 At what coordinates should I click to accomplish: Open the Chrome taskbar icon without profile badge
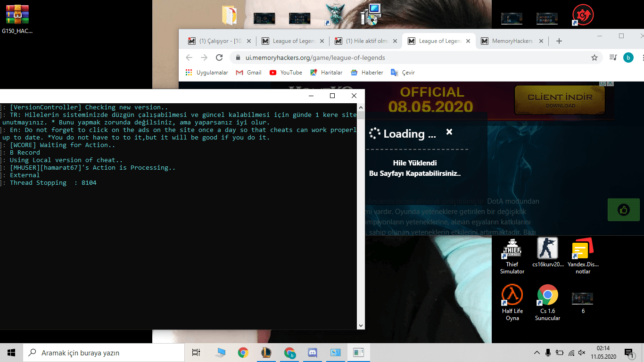(x=243, y=353)
